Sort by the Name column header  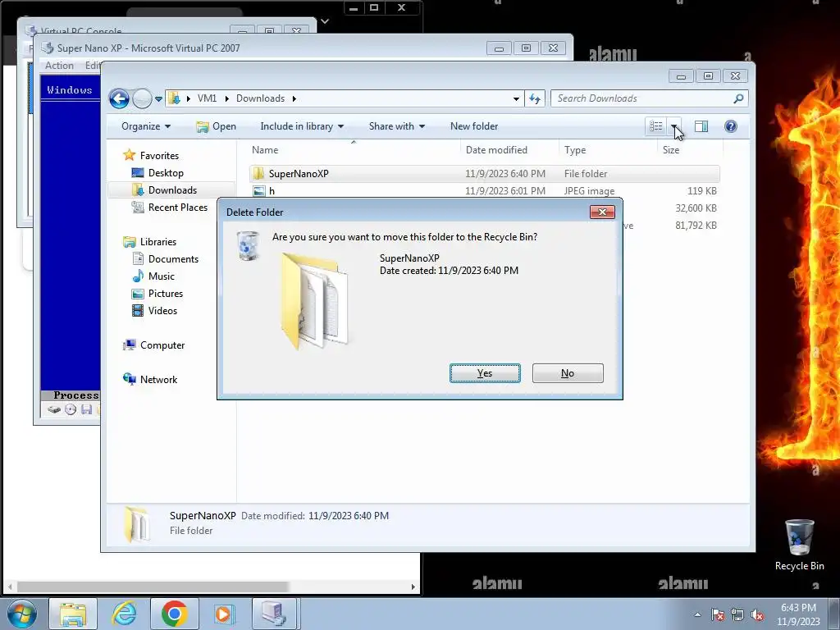[x=354, y=150]
